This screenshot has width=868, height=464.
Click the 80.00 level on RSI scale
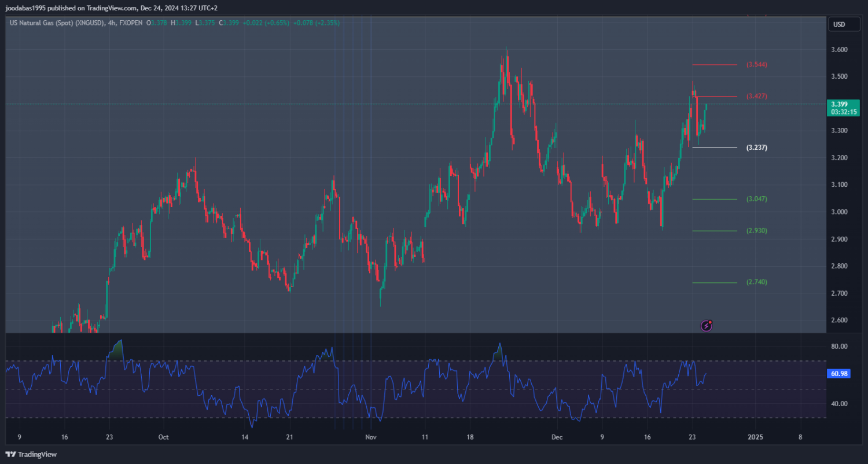click(839, 347)
